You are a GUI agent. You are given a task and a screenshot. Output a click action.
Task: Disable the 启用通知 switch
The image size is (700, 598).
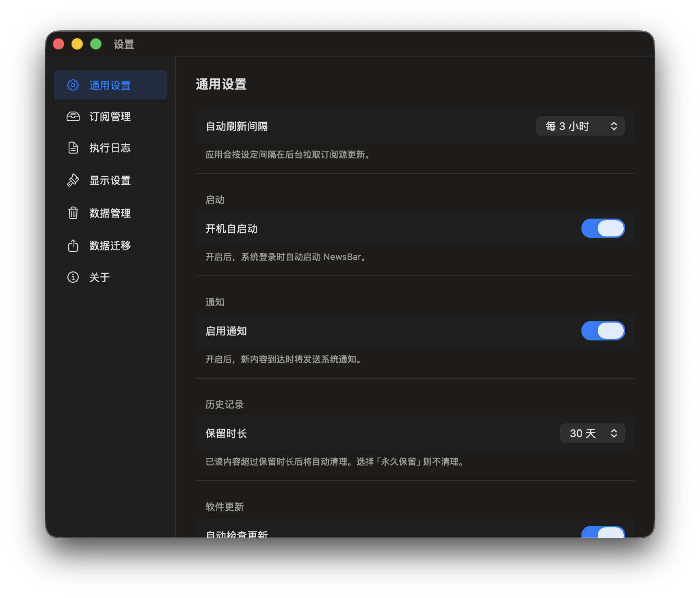603,331
